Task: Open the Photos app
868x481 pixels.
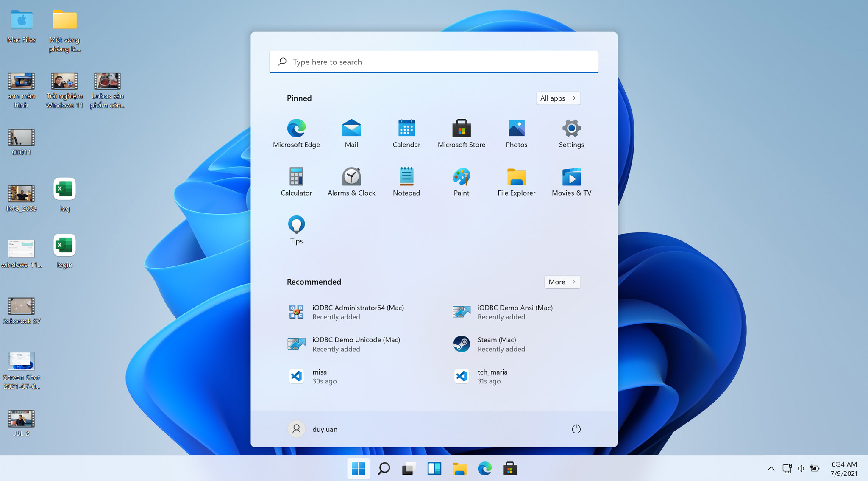Action: (516, 133)
